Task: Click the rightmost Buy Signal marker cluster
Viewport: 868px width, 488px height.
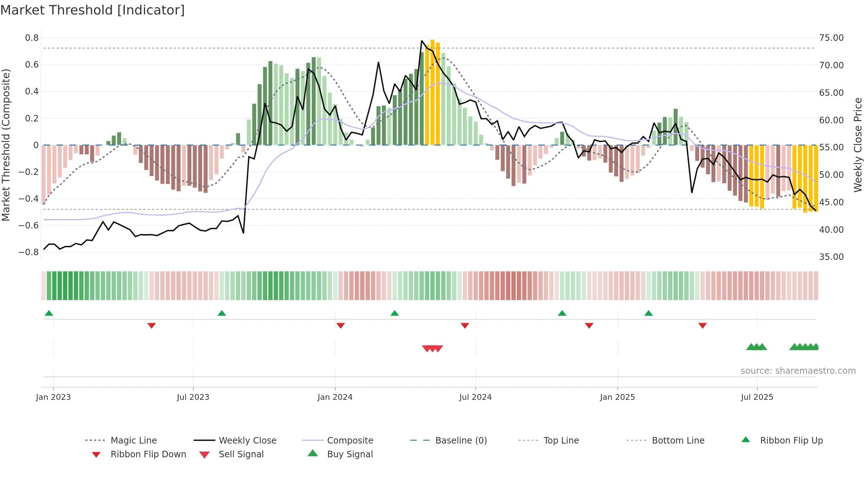Action: pyautogui.click(x=804, y=347)
